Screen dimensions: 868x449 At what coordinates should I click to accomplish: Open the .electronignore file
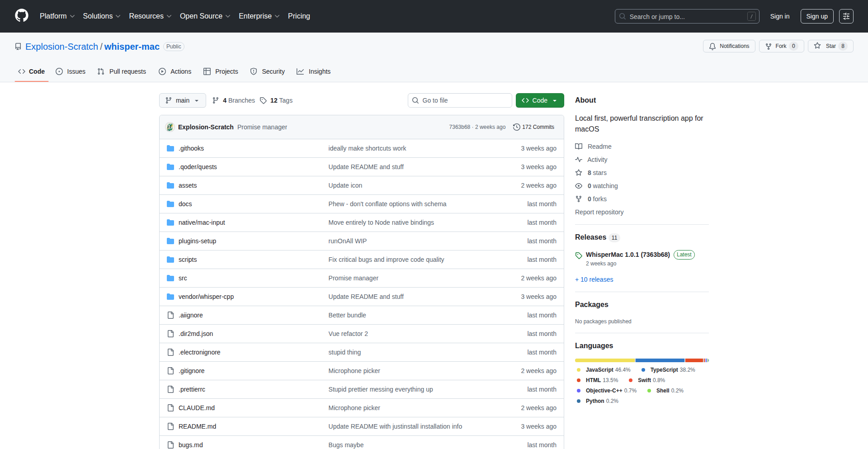click(199, 352)
